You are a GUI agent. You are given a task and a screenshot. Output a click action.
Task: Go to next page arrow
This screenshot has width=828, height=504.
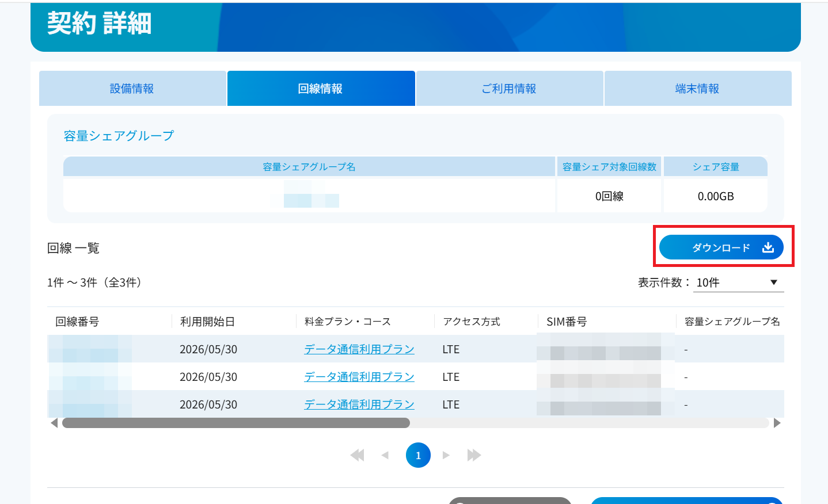(446, 455)
